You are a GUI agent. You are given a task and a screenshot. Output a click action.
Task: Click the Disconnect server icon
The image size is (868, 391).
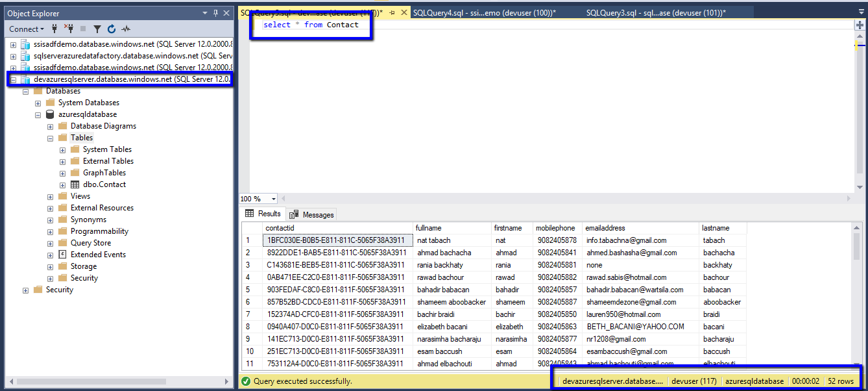point(68,29)
